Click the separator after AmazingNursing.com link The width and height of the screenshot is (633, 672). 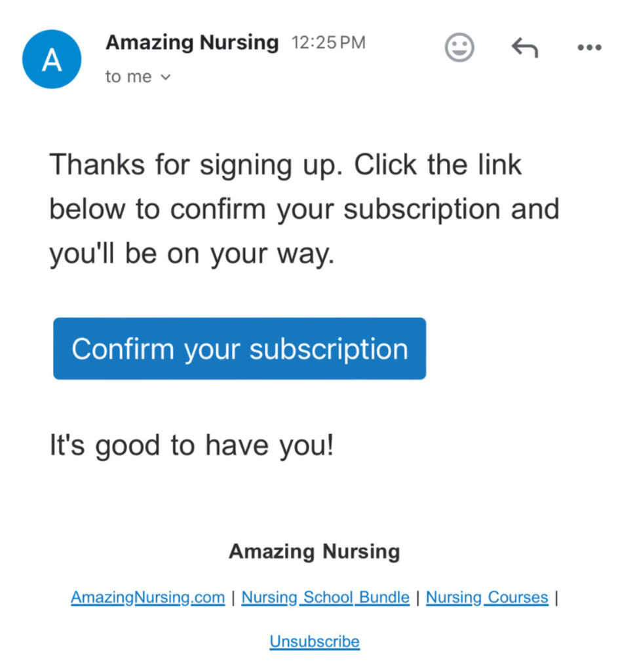coord(233,597)
